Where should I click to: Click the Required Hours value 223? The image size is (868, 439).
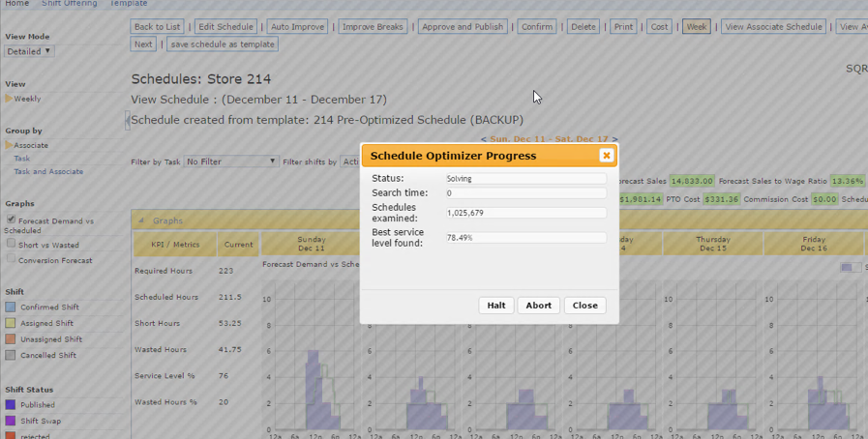(225, 271)
